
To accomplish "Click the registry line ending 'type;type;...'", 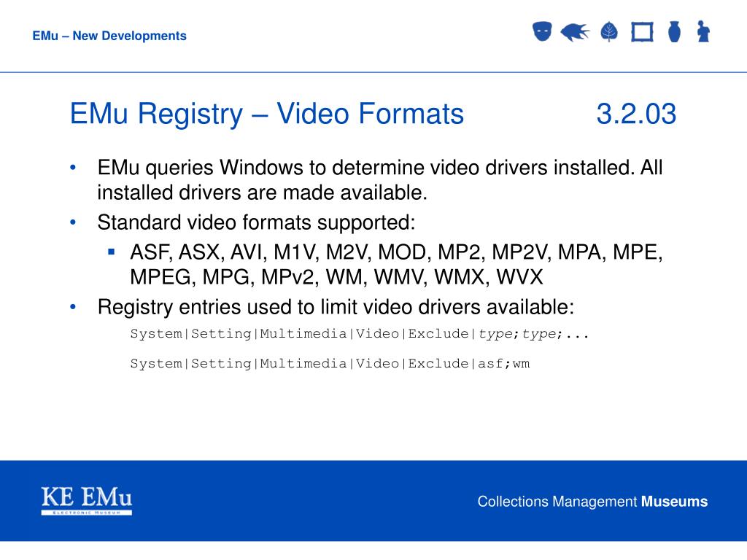I will point(360,334).
